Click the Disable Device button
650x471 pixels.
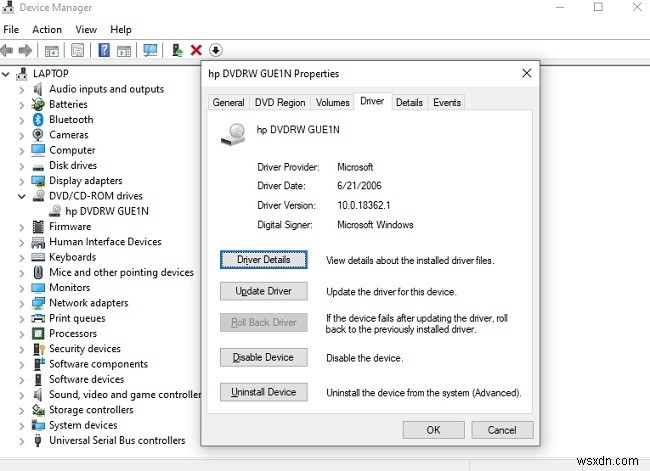coord(264,357)
